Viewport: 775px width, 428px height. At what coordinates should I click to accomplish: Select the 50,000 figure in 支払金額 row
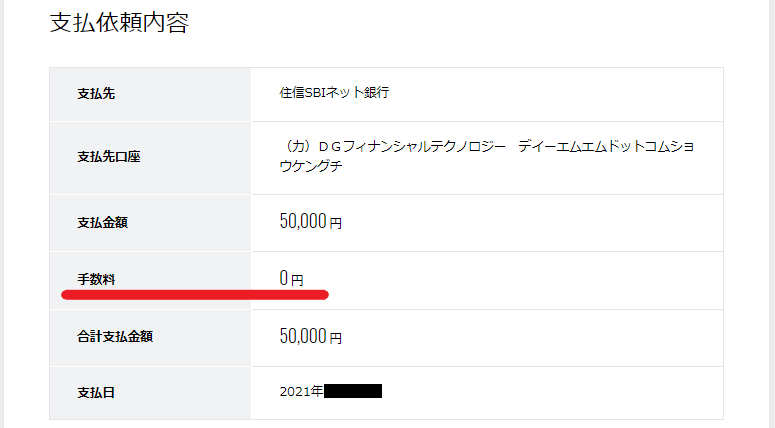coord(303,222)
